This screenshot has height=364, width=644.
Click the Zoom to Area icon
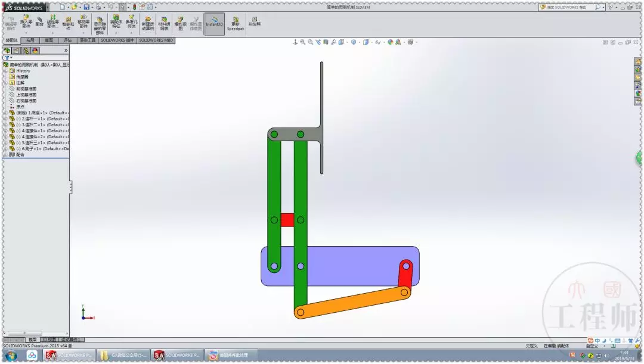311,42
